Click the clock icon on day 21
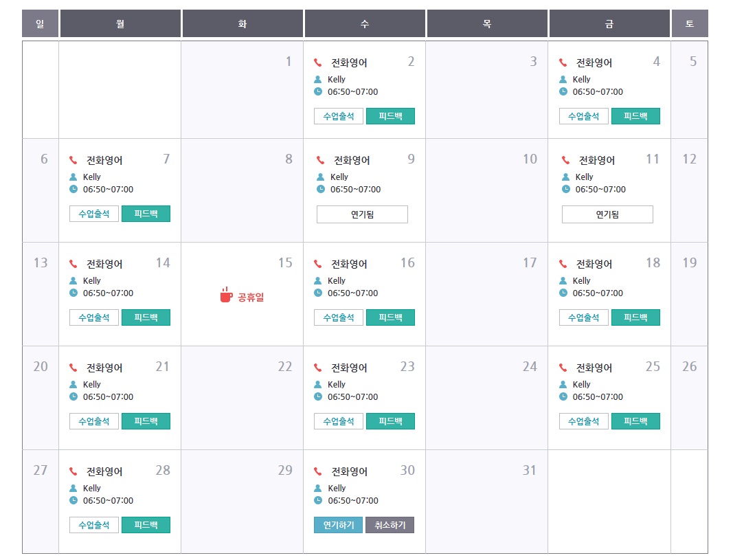The height and width of the screenshot is (560, 733). [74, 396]
